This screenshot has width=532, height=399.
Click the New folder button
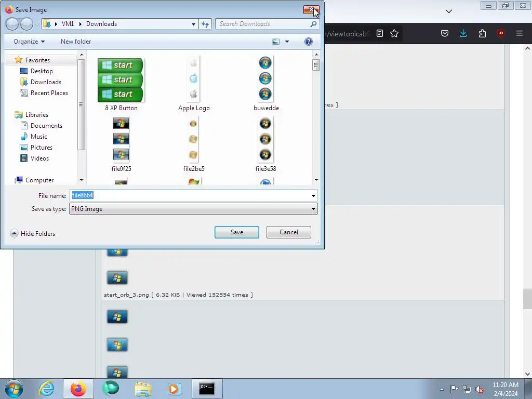(76, 42)
